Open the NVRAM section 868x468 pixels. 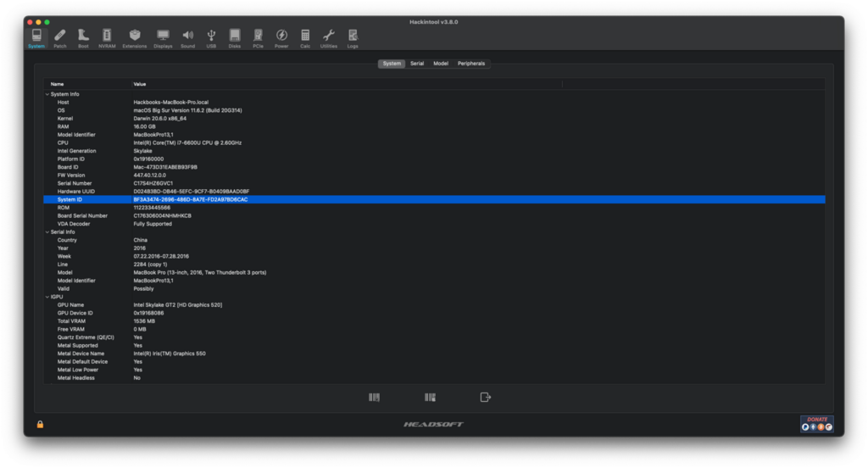(107, 39)
